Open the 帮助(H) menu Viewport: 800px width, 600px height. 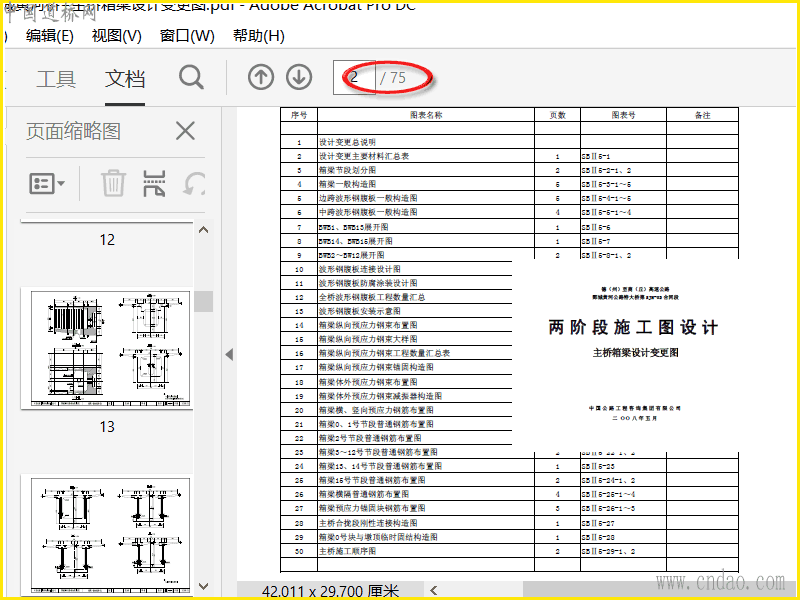(259, 36)
